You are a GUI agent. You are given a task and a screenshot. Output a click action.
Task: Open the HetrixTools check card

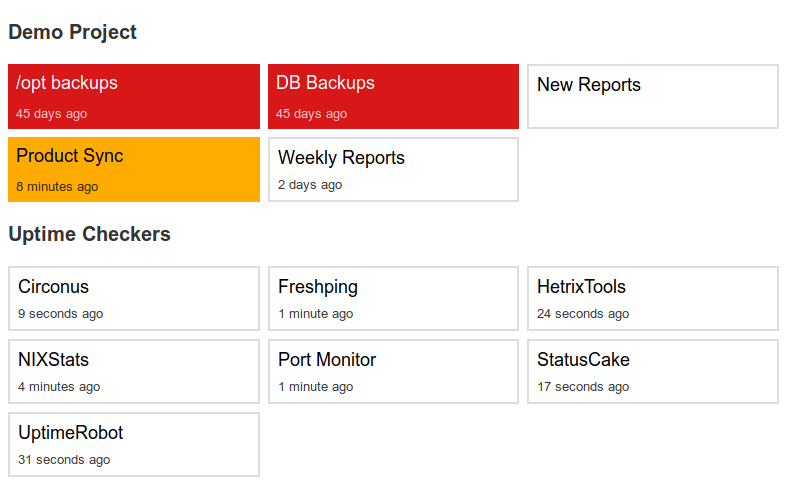(652, 298)
